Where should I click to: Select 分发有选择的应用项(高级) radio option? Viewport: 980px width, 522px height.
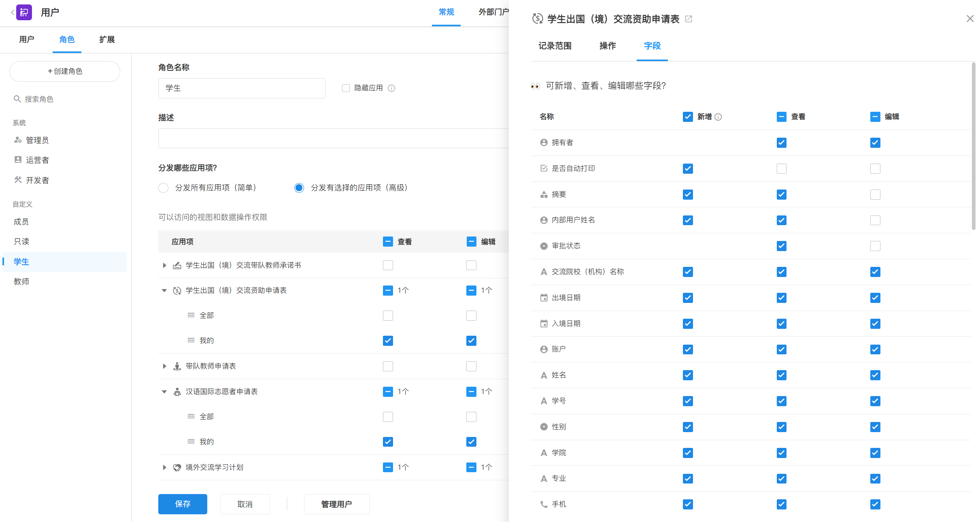(x=299, y=188)
